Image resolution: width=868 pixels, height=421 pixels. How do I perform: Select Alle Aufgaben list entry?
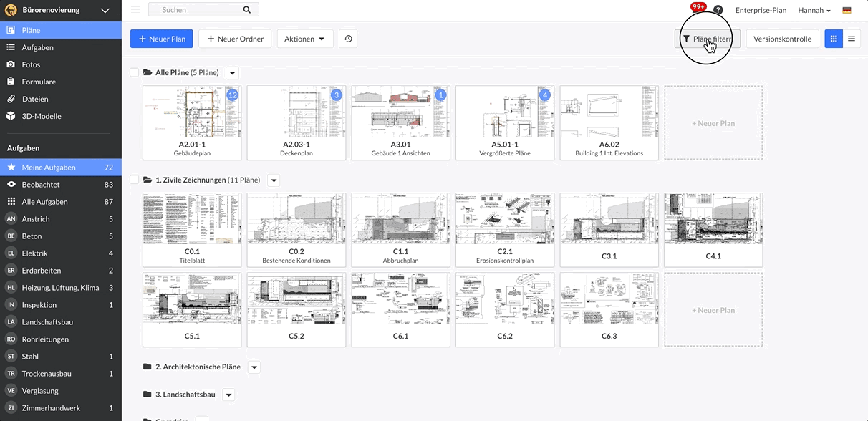pos(61,202)
